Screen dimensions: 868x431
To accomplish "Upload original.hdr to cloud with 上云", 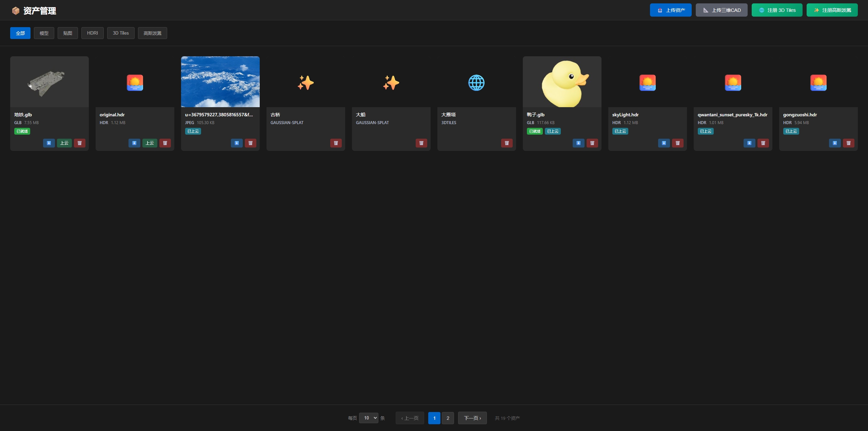I will [x=150, y=143].
